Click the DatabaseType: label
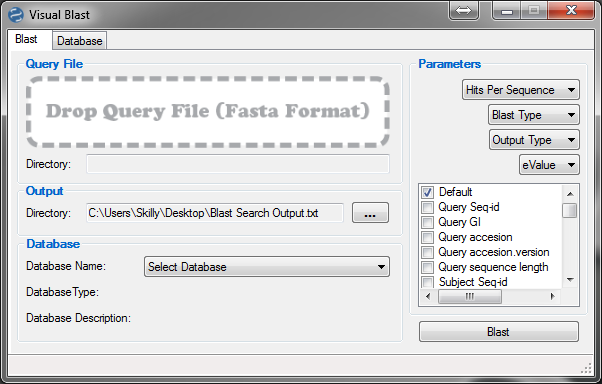The image size is (602, 384). (x=63, y=292)
